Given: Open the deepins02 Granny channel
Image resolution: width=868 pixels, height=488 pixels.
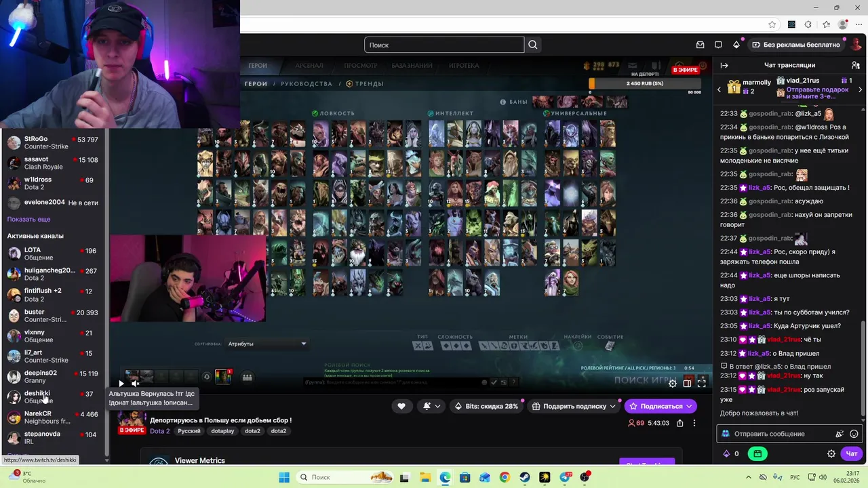Looking at the screenshot, I should [x=53, y=376].
